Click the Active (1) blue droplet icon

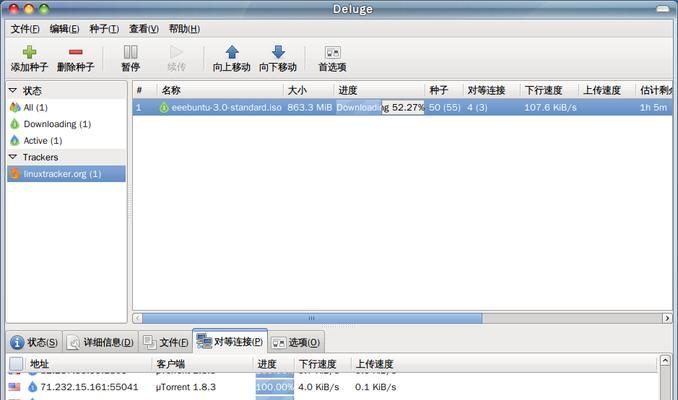pyautogui.click(x=15, y=141)
